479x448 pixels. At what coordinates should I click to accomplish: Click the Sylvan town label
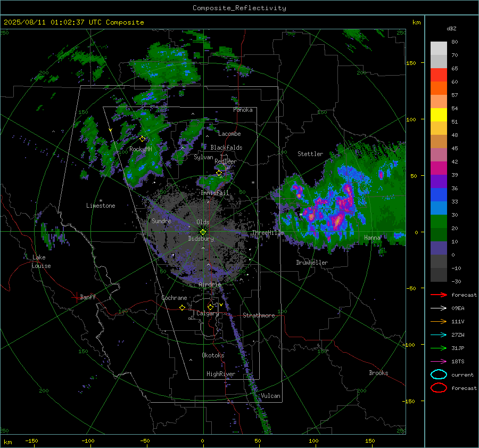pos(203,157)
